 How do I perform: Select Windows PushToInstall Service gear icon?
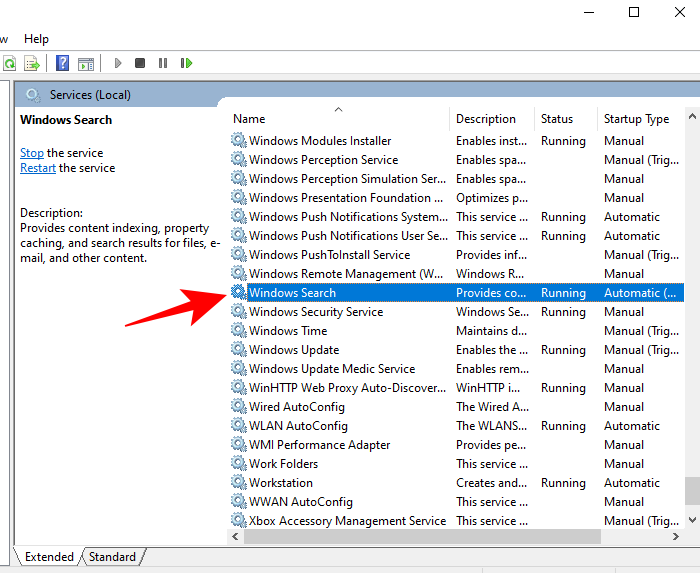tap(238, 254)
